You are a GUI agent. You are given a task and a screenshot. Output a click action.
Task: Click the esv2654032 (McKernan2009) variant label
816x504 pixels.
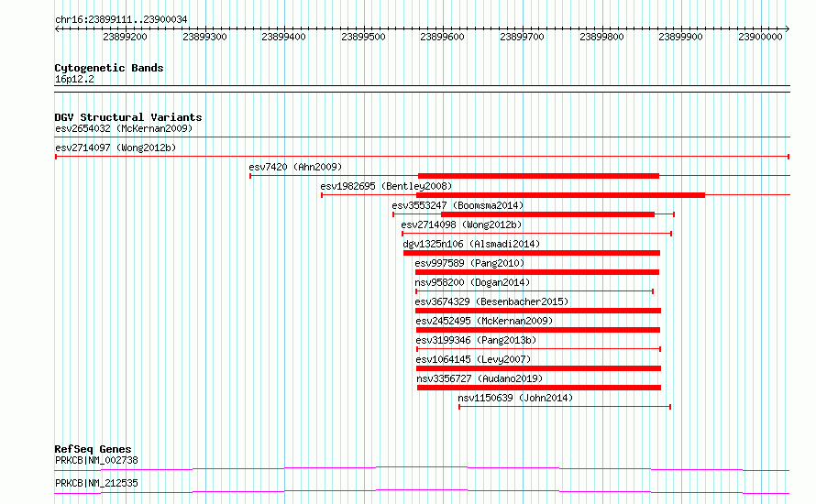pyautogui.click(x=124, y=128)
